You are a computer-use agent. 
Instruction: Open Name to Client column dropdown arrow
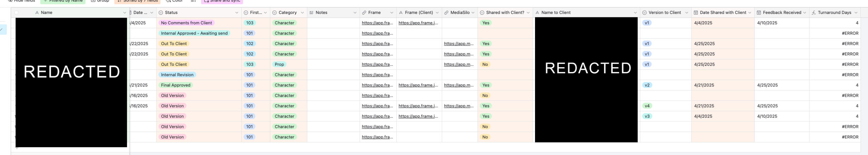(635, 13)
